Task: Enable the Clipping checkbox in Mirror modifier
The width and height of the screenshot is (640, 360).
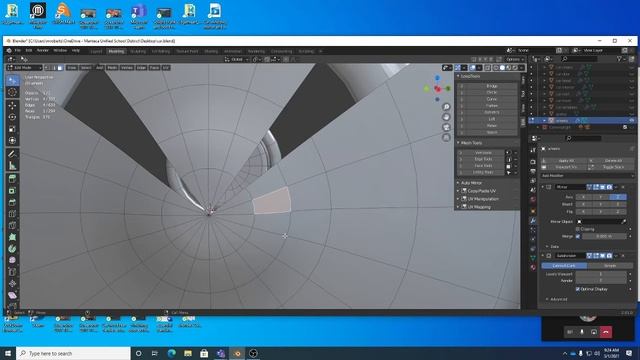Action: [578, 229]
